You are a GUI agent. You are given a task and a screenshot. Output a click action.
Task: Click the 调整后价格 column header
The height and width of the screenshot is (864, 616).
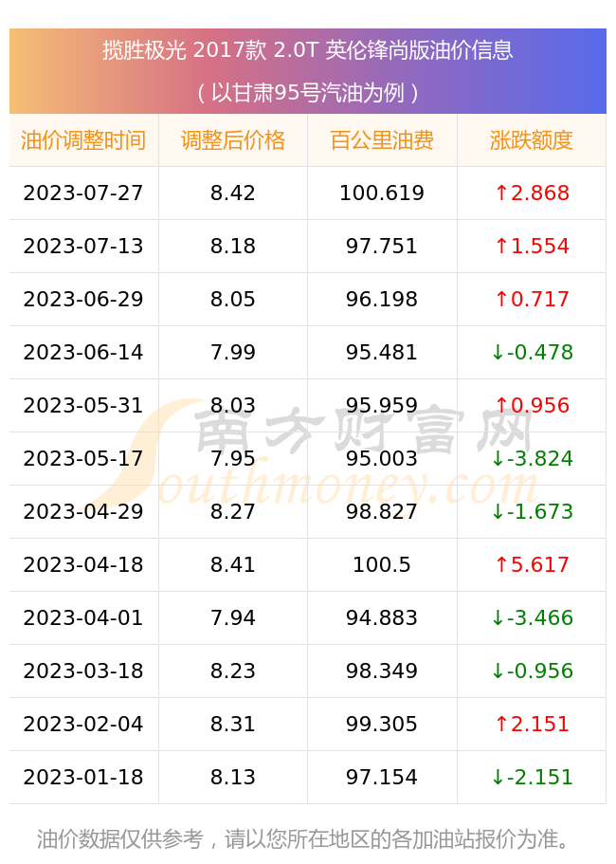[x=233, y=140]
